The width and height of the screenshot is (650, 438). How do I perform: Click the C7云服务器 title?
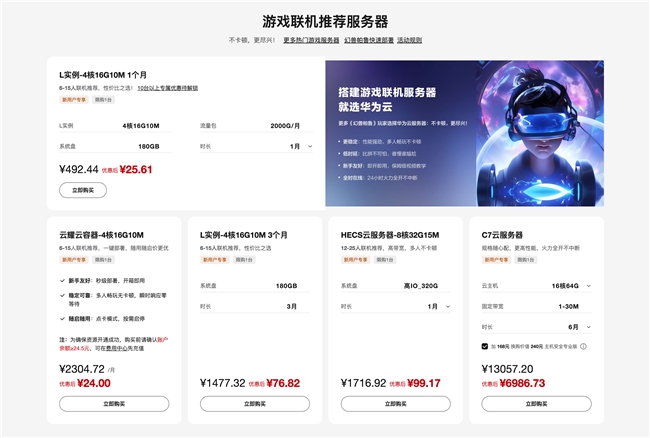(x=502, y=235)
